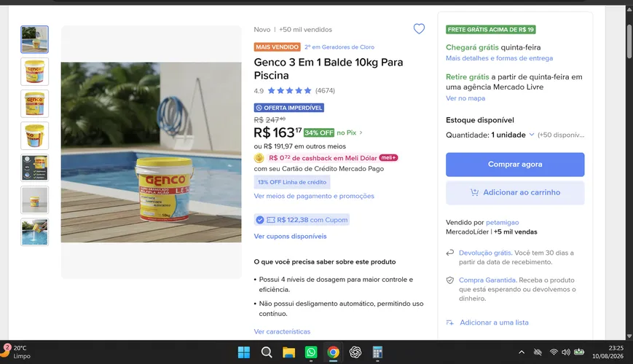Open 'Ver meios de pagamento e promoções'
This screenshot has width=633, height=364.
point(314,196)
